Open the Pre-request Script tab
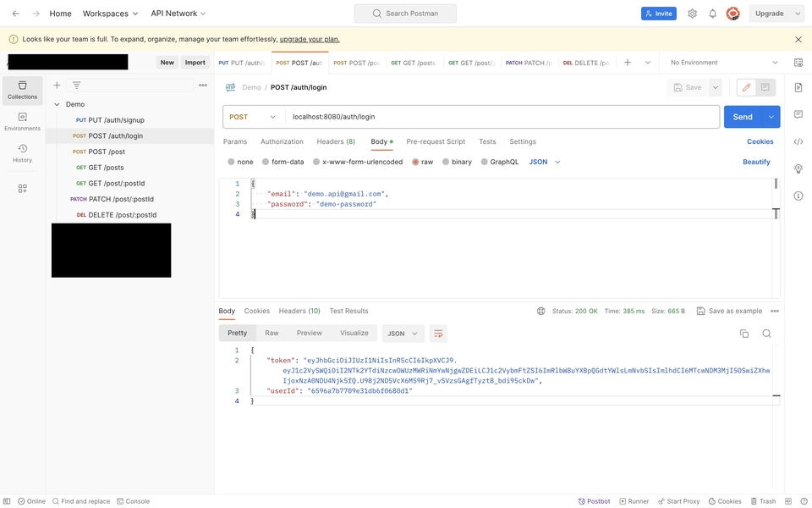Viewport: 812px width, 508px height. (x=436, y=141)
